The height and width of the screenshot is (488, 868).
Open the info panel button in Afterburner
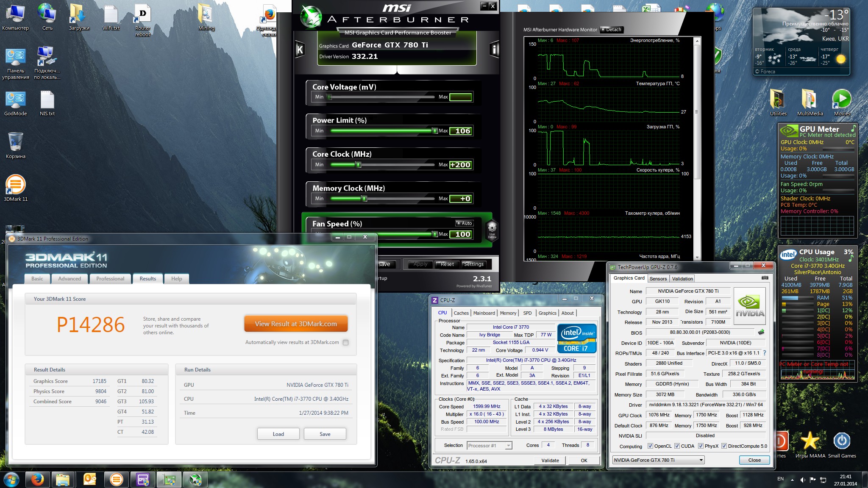pyautogui.click(x=494, y=50)
